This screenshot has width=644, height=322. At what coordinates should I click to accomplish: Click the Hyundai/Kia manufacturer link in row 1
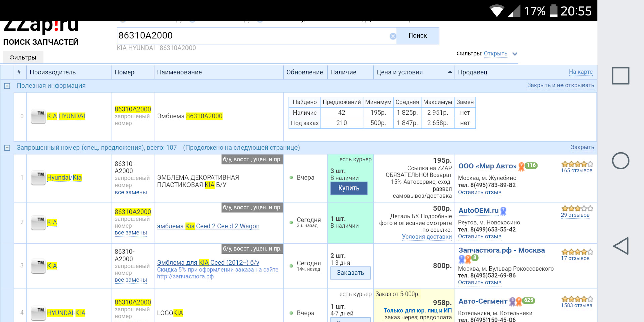tap(64, 178)
